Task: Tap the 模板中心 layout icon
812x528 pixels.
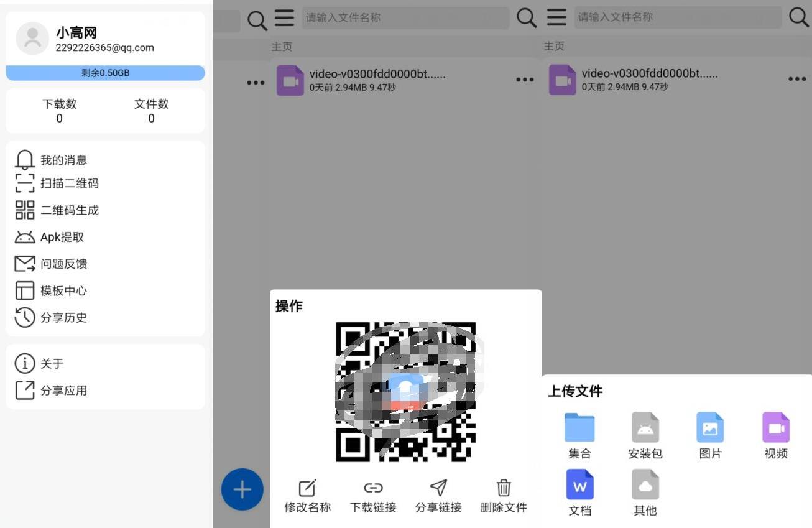Action: coord(24,290)
